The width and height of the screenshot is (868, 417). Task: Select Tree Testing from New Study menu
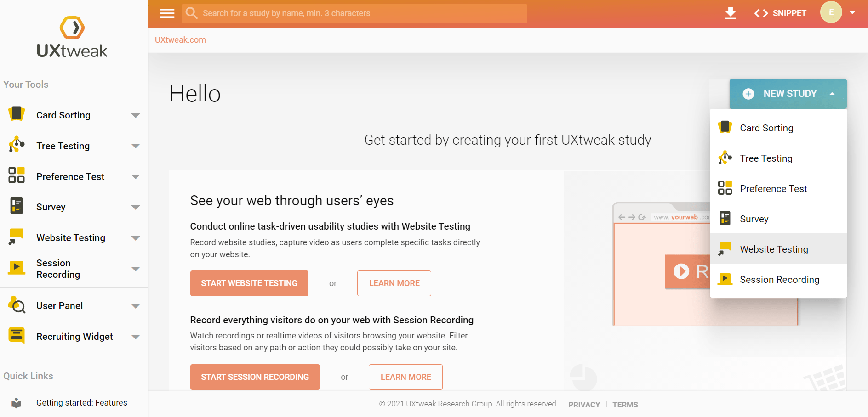[x=778, y=158]
